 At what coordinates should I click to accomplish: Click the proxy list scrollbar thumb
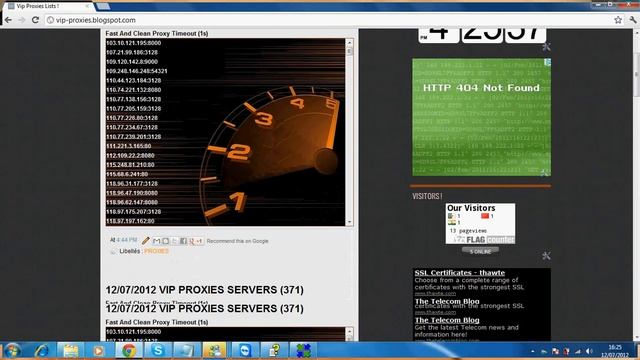[349, 51]
